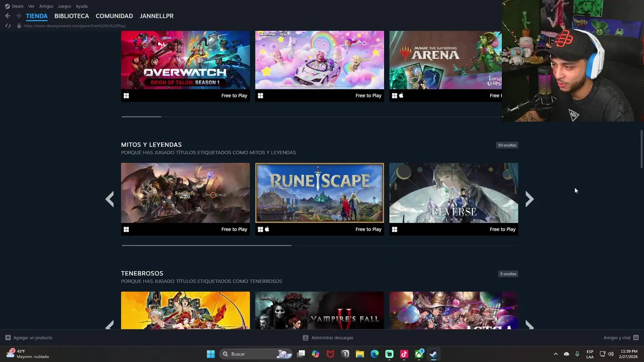This screenshot has height=362, width=644.
Task: Switch to the COMUNIDAD tab
Action: [114, 16]
